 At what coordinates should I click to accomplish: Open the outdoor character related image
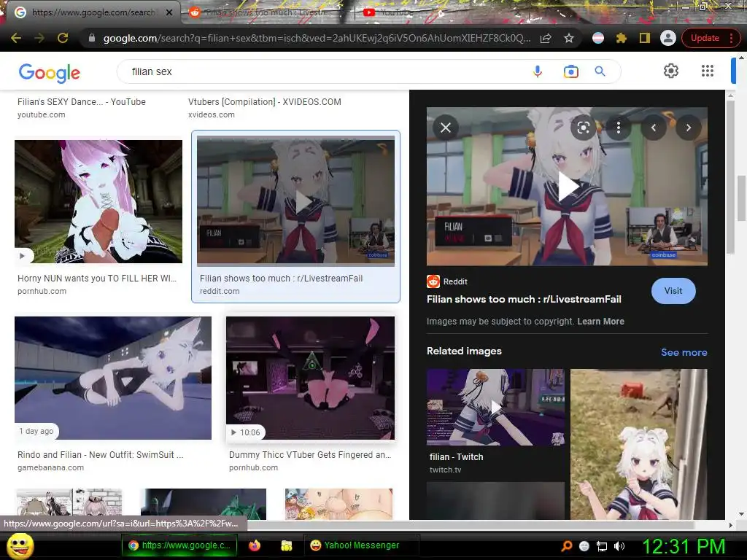pos(638,444)
